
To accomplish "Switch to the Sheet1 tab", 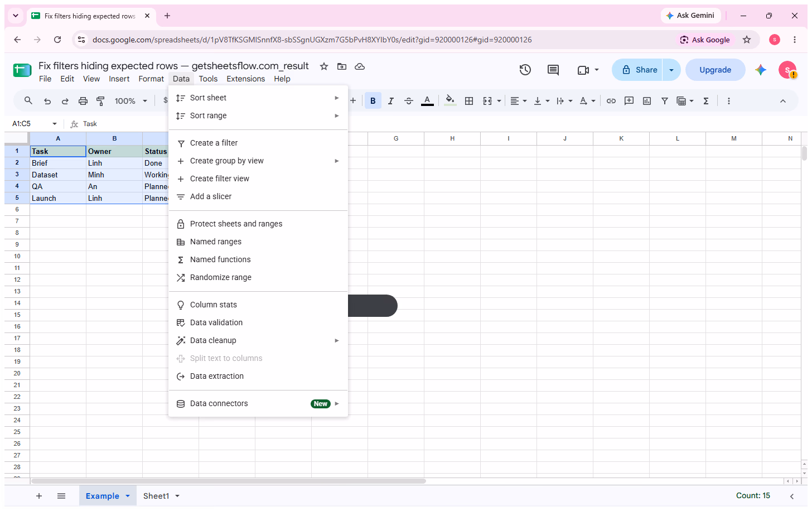I will click(x=156, y=496).
